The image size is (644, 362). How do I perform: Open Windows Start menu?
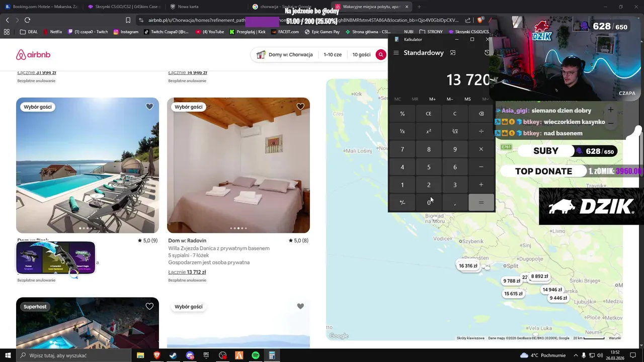tap(8, 355)
